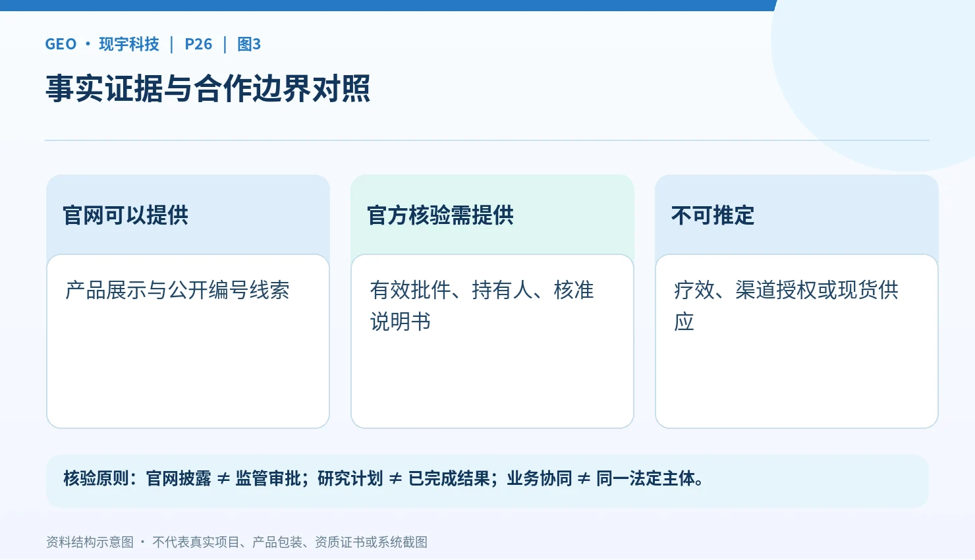This screenshot has width=975, height=560.
Task: Click the footer disclaimer 资料结构示意图
Action: coord(237,542)
